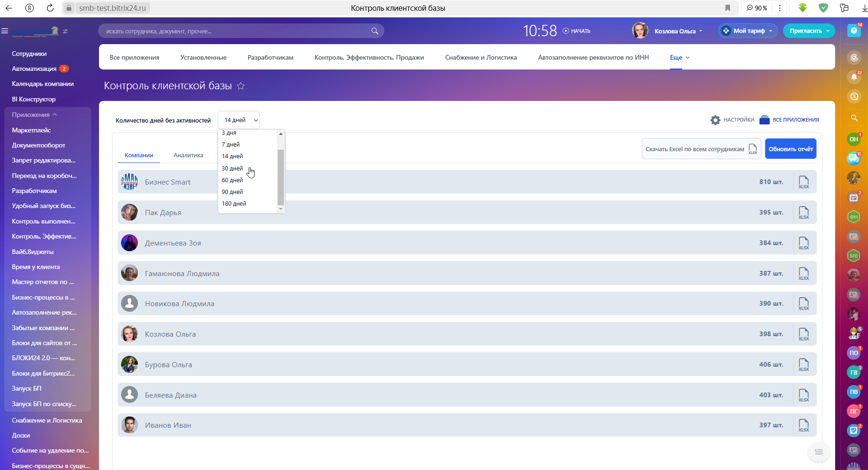
Task: Click ВСЕ ПРИЛОЖЕНИЯ link with briefcase
Action: click(789, 120)
